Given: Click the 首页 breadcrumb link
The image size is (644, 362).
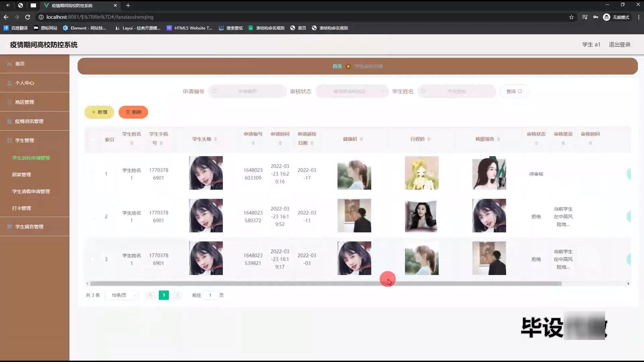Looking at the screenshot, I should tap(337, 66).
